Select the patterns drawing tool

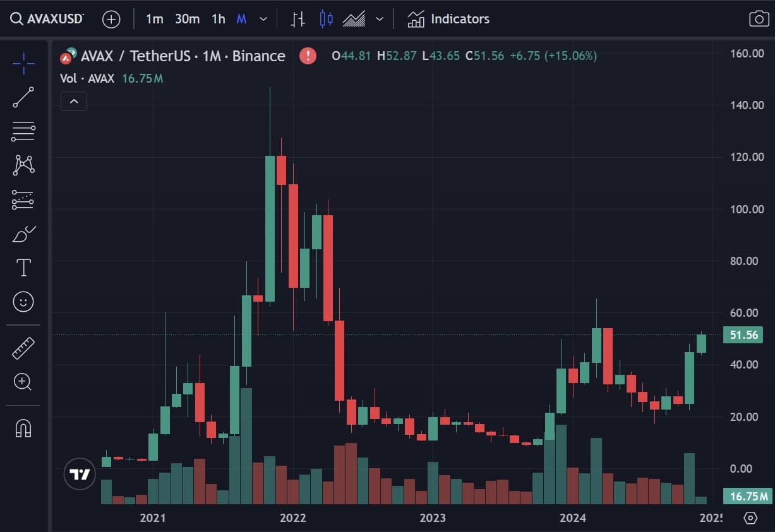pyautogui.click(x=23, y=165)
